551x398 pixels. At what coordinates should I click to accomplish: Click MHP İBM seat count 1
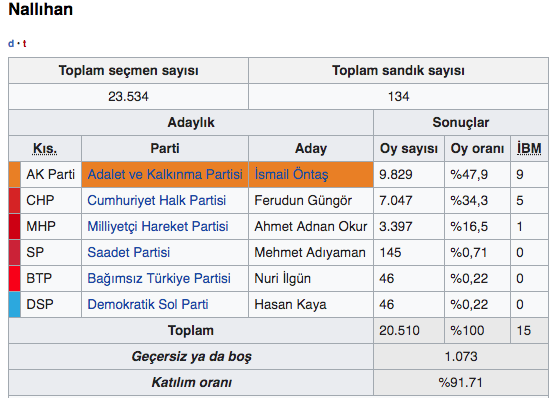tap(520, 226)
